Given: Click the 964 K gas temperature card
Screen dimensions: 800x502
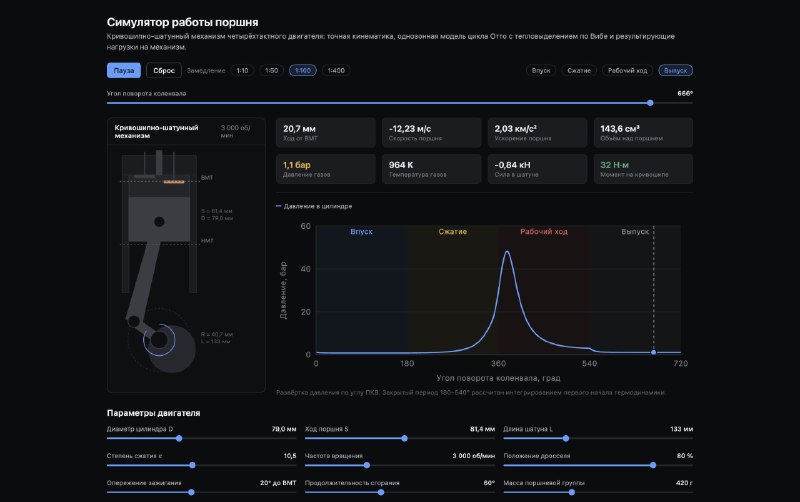Looking at the screenshot, I should [431, 169].
